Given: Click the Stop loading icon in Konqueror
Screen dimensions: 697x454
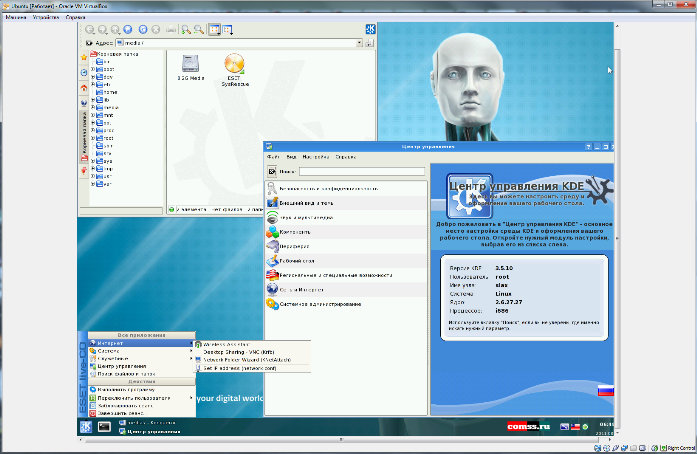Looking at the screenshot, I should coord(156,29).
